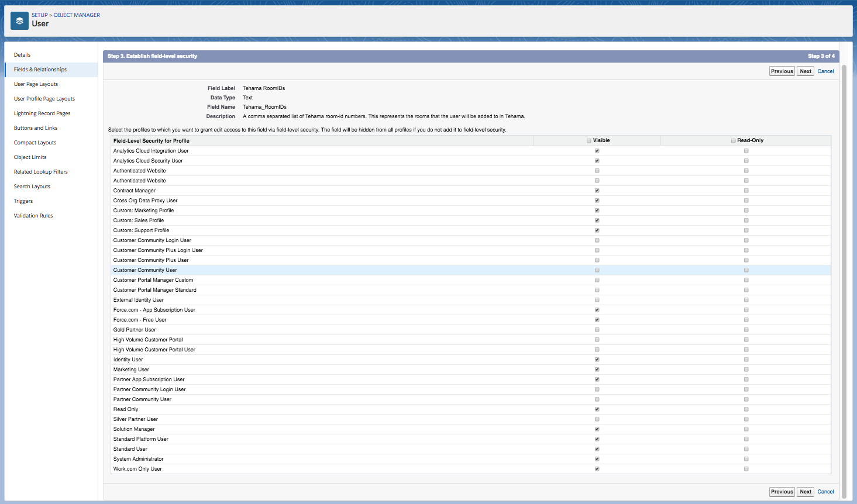This screenshot has width=857, height=504.
Task: Go to OBJECT MANAGER breadcrumb
Action: click(x=77, y=15)
